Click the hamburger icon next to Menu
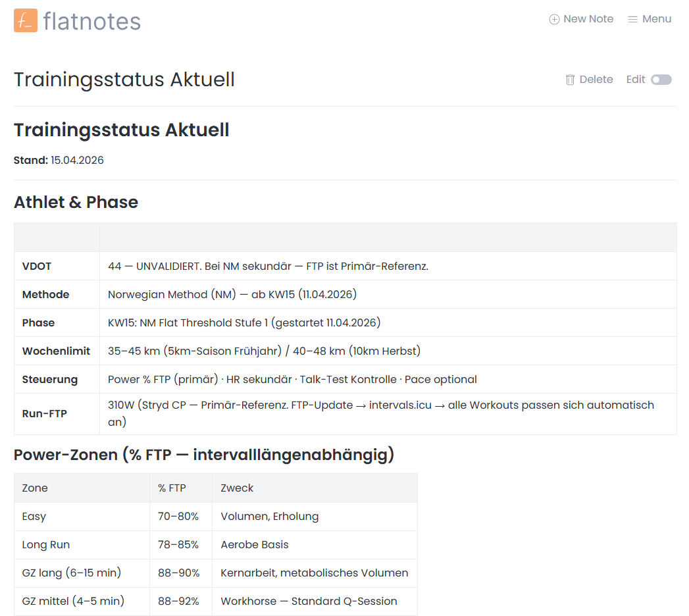 tap(632, 19)
